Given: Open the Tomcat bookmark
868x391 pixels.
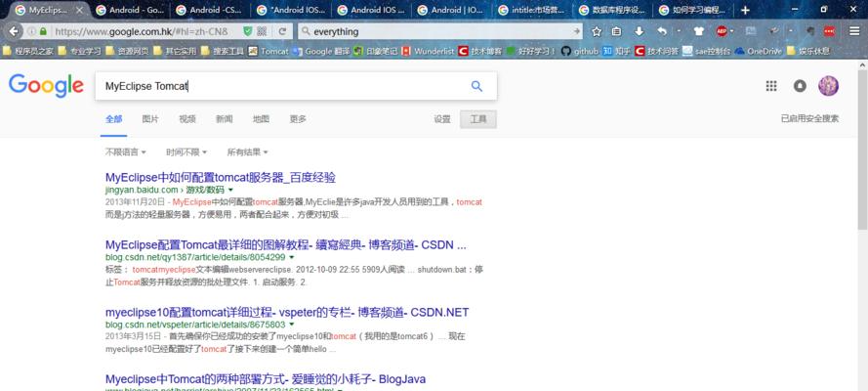Looking at the screenshot, I should tap(269, 51).
